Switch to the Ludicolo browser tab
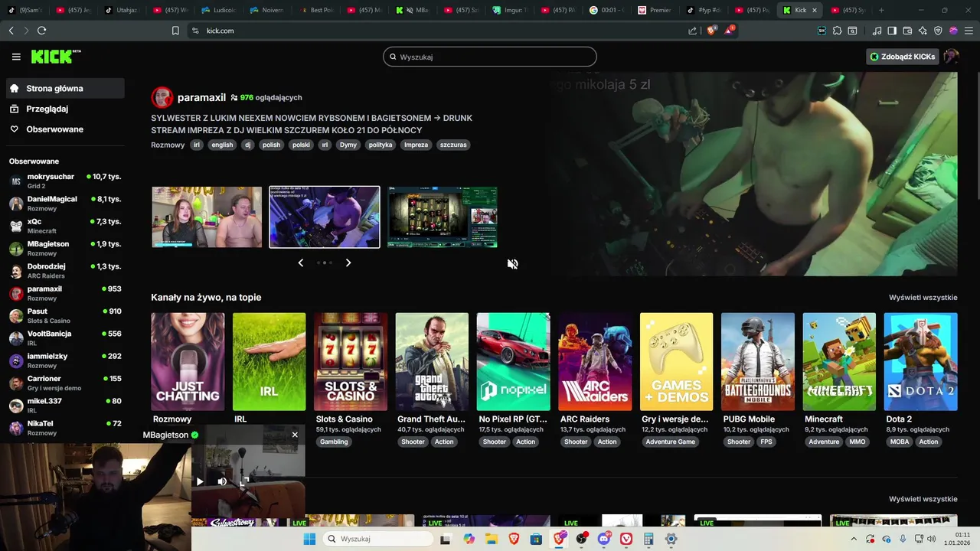The image size is (980, 551). (x=219, y=10)
